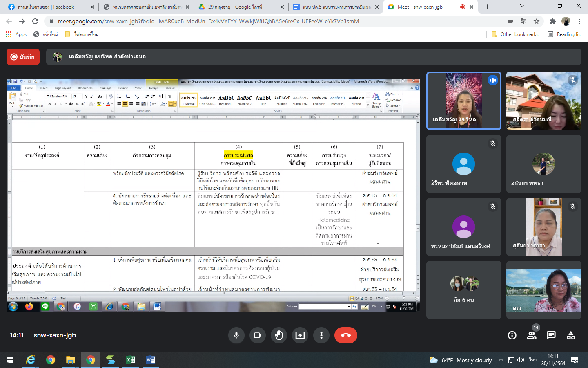Screen dimensions: 588x368
Task: Click the Present now screen share icon
Action: [x=300, y=335]
